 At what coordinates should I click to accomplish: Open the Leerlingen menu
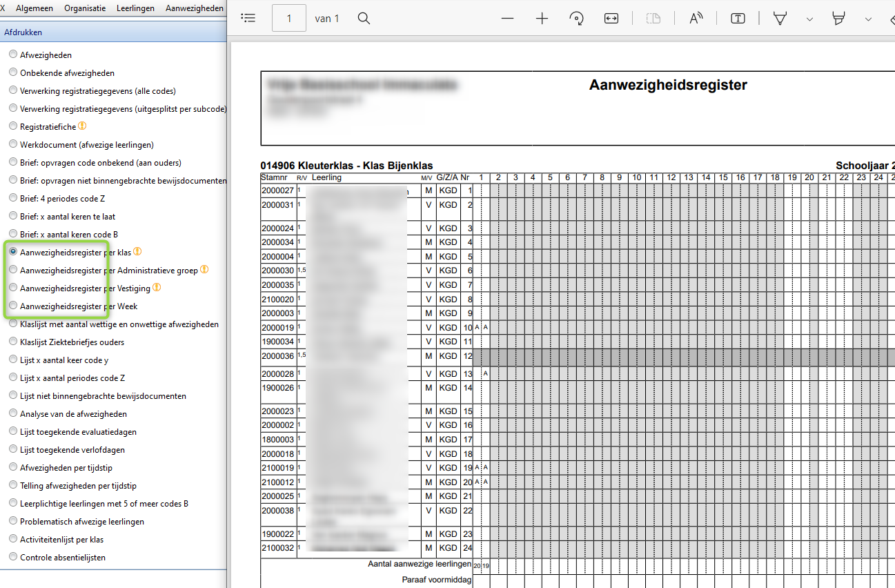click(x=135, y=8)
